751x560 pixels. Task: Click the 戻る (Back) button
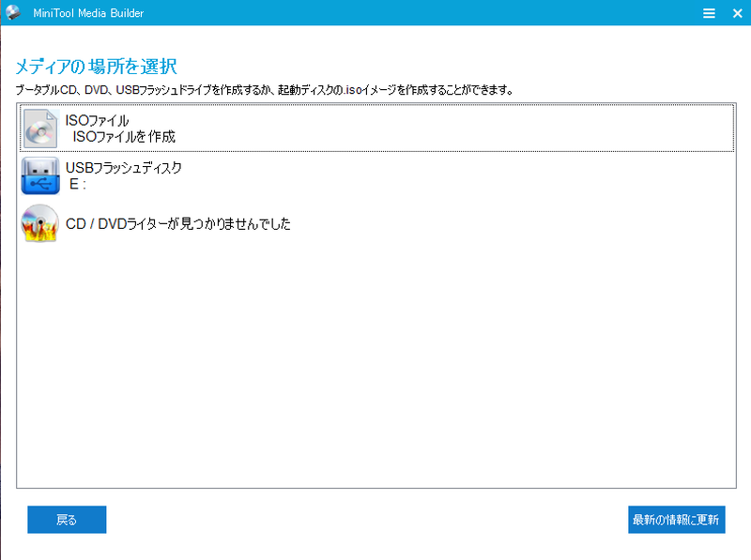point(67,520)
